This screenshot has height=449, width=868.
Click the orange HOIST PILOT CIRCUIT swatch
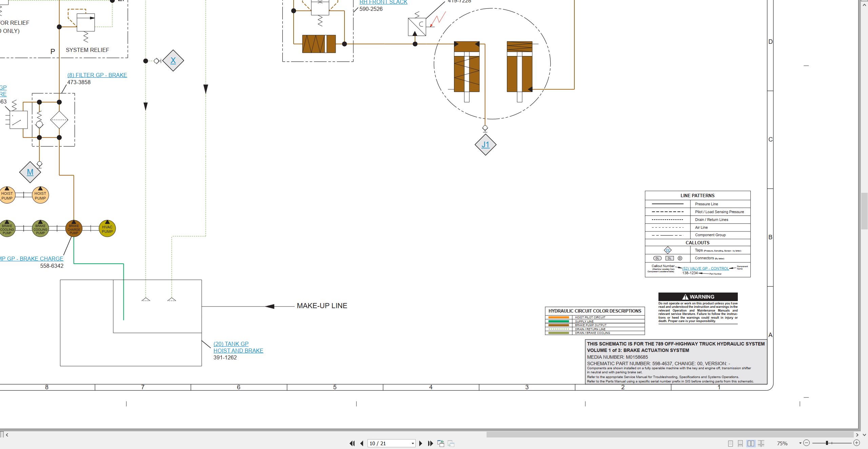coord(558,317)
